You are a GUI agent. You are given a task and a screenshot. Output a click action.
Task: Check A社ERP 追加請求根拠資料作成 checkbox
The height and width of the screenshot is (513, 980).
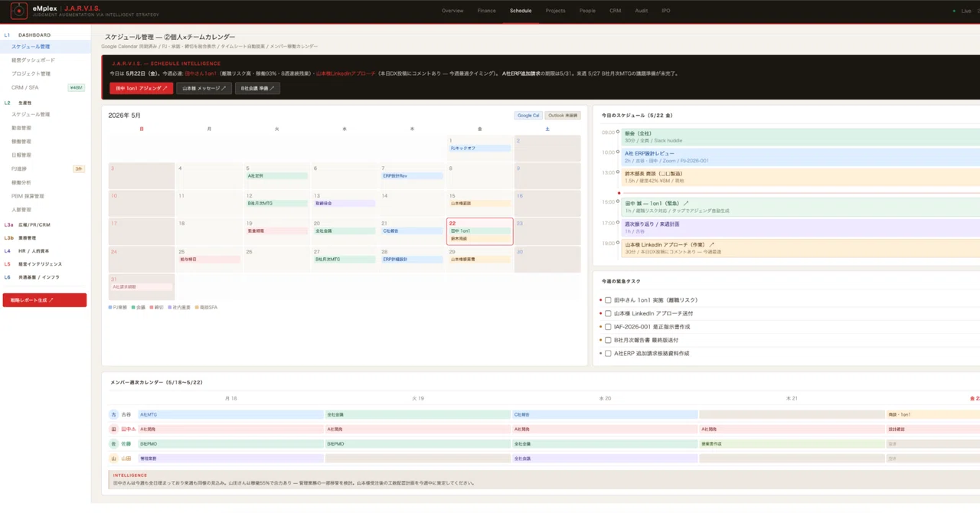click(x=608, y=353)
